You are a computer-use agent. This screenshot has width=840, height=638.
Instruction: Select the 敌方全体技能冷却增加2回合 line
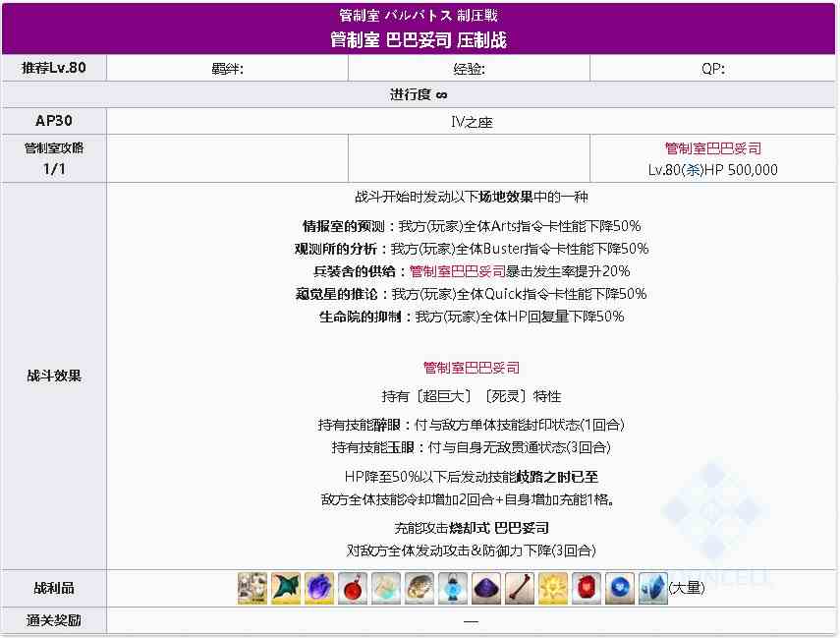tap(467, 499)
